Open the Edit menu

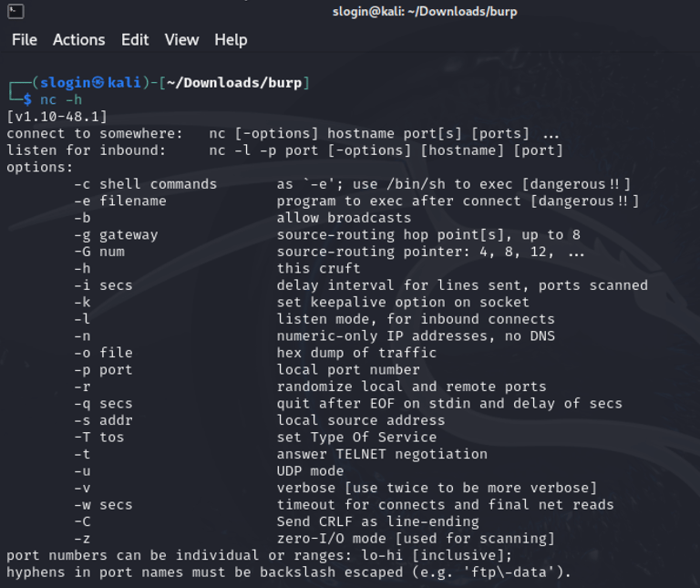135,40
